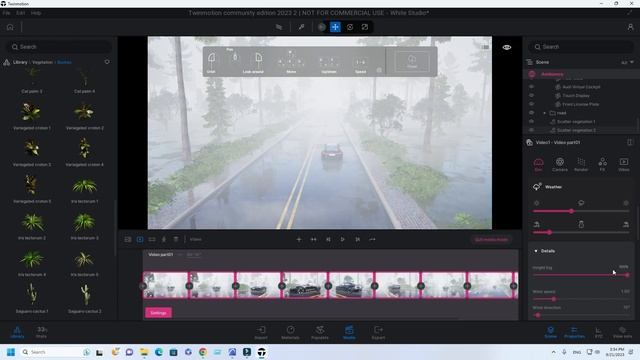Open the Import panel

(x=261, y=332)
